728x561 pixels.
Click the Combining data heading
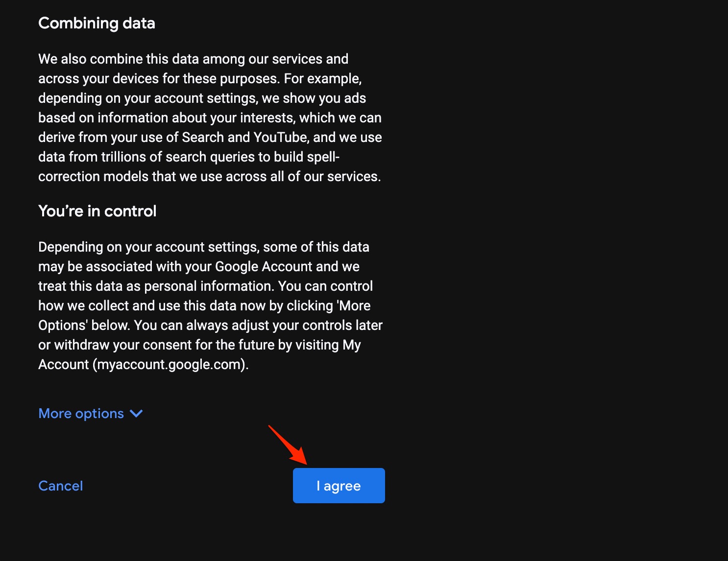(x=97, y=23)
